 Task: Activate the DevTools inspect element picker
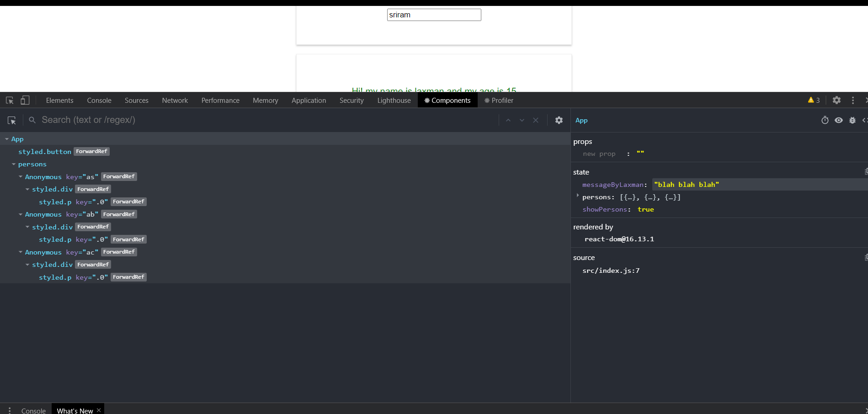(x=10, y=100)
